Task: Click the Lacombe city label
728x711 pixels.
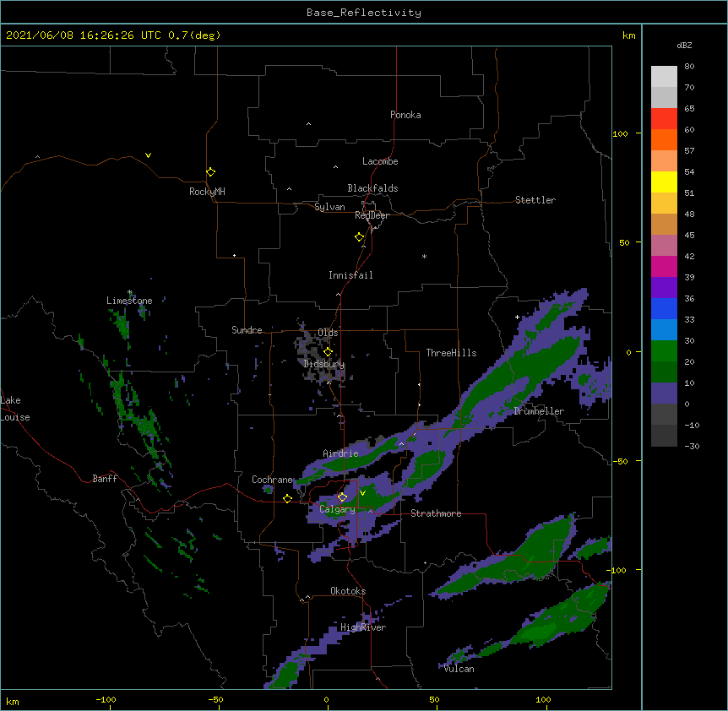Action: (380, 161)
